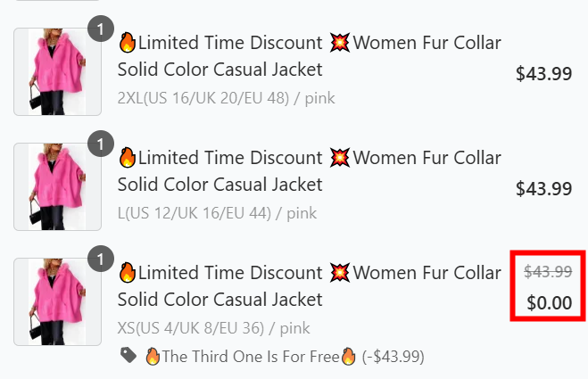
Task: Click the discount tag icon
Action: coord(128,356)
